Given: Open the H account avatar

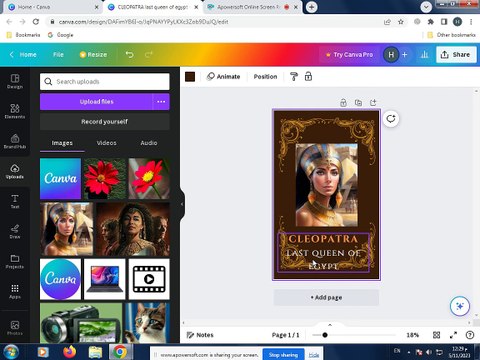Looking at the screenshot, I should pos(391,54).
